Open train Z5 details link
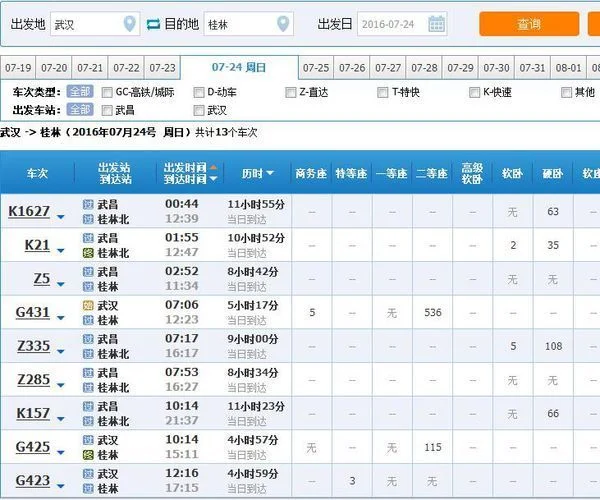Viewport: 600px width, 500px height. click(x=42, y=278)
